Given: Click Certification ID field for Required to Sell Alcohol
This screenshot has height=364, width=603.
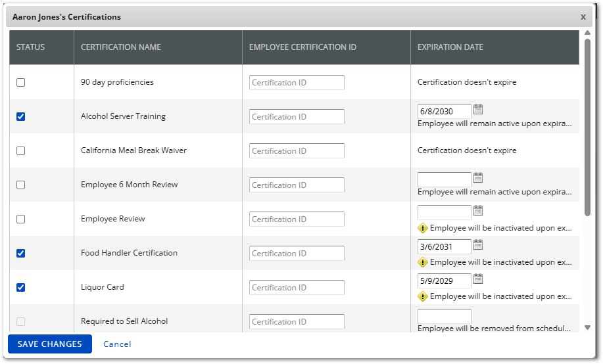Looking at the screenshot, I should (x=297, y=321).
